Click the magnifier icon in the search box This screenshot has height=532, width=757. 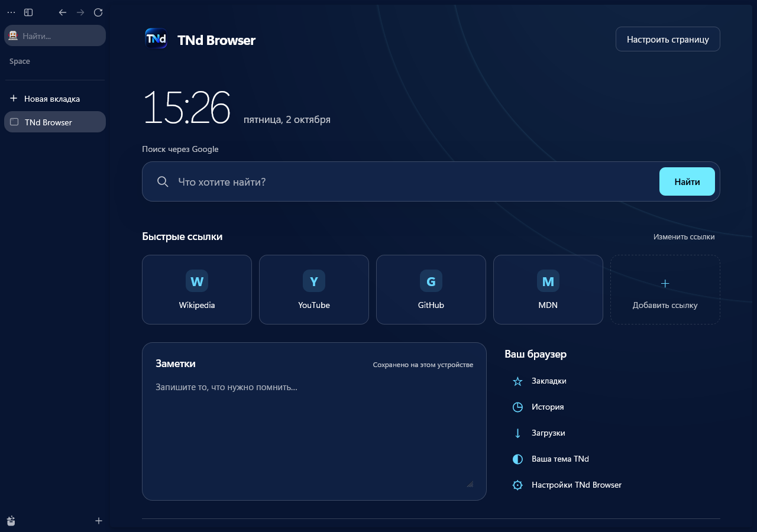click(163, 181)
